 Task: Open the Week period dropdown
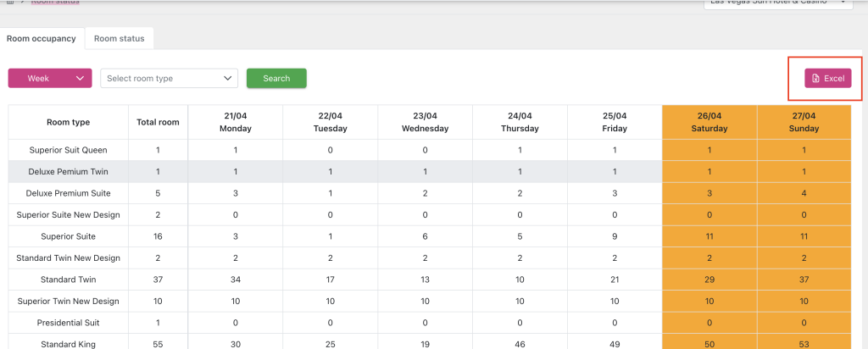(x=49, y=78)
